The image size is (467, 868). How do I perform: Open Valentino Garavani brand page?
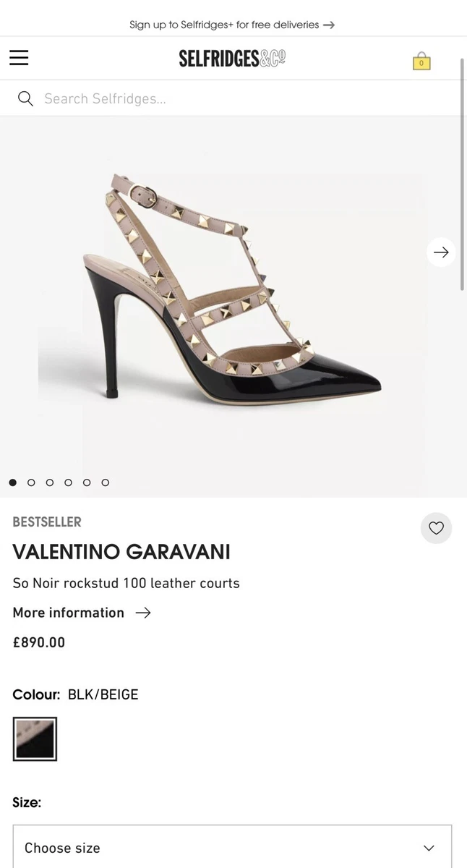(x=121, y=552)
